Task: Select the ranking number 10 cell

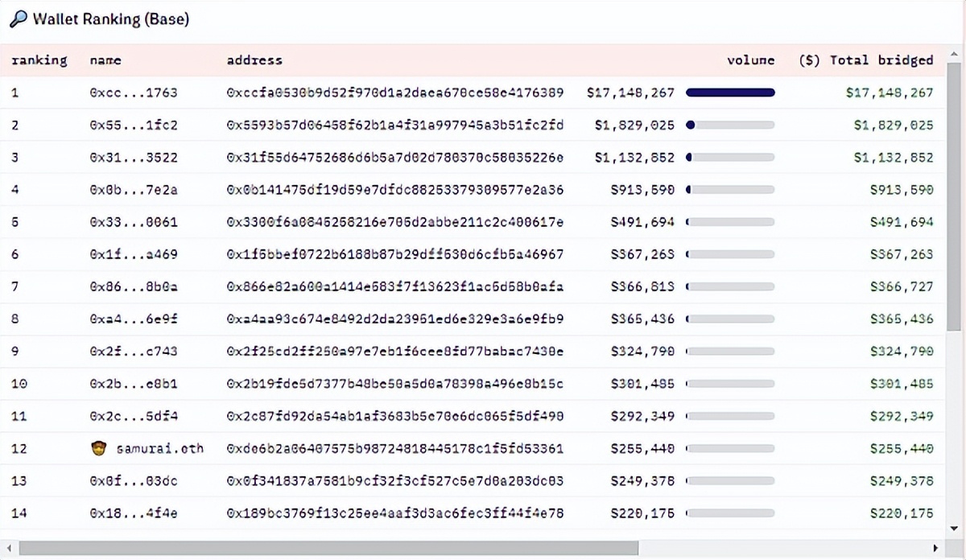Action: coord(17,384)
